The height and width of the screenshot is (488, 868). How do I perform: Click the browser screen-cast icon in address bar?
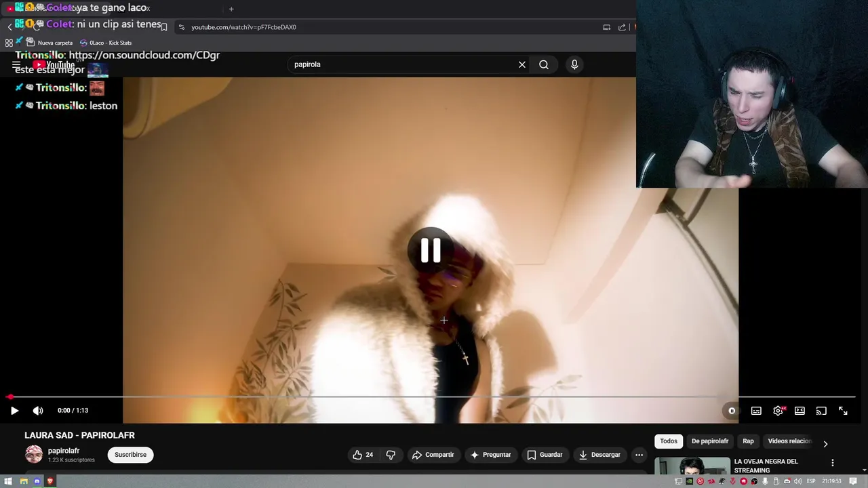pyautogui.click(x=606, y=27)
